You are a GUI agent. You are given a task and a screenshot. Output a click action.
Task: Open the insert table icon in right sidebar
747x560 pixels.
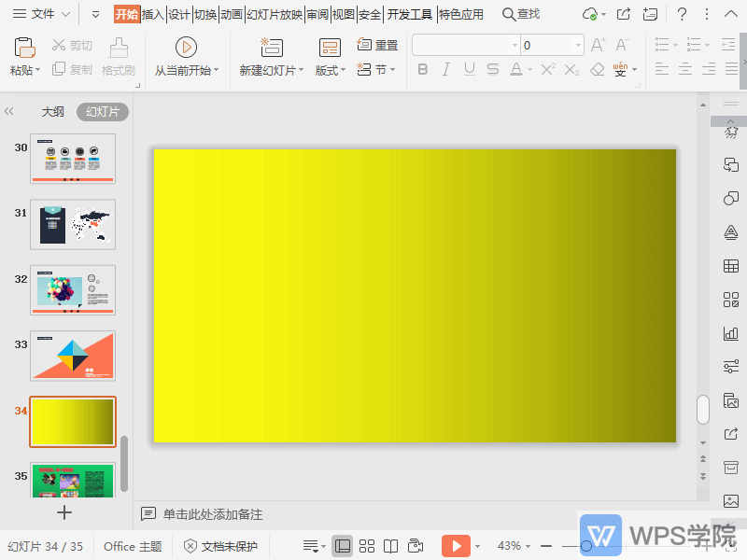[x=730, y=265]
